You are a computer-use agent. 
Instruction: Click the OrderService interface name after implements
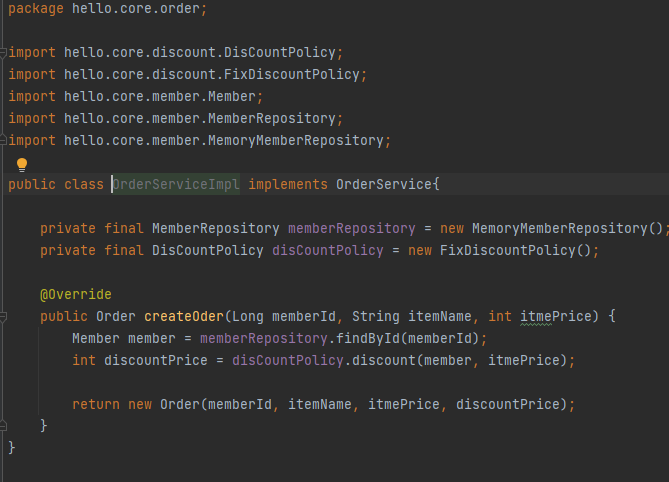click(x=384, y=184)
